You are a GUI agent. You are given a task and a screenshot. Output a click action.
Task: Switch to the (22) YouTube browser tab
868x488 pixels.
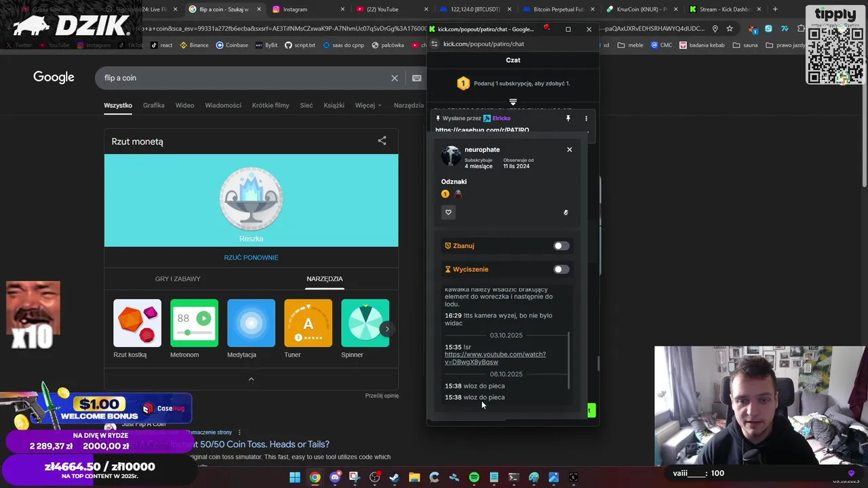390,9
